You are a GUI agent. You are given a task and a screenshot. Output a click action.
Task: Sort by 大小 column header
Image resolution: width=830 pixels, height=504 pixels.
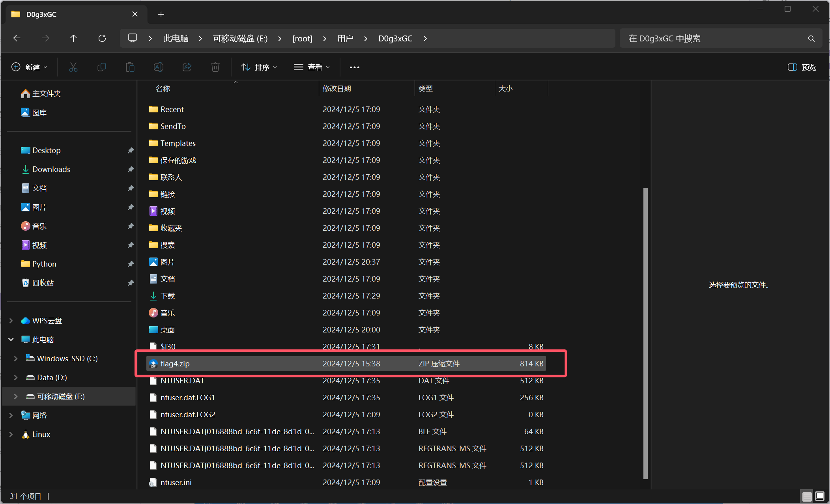521,88
